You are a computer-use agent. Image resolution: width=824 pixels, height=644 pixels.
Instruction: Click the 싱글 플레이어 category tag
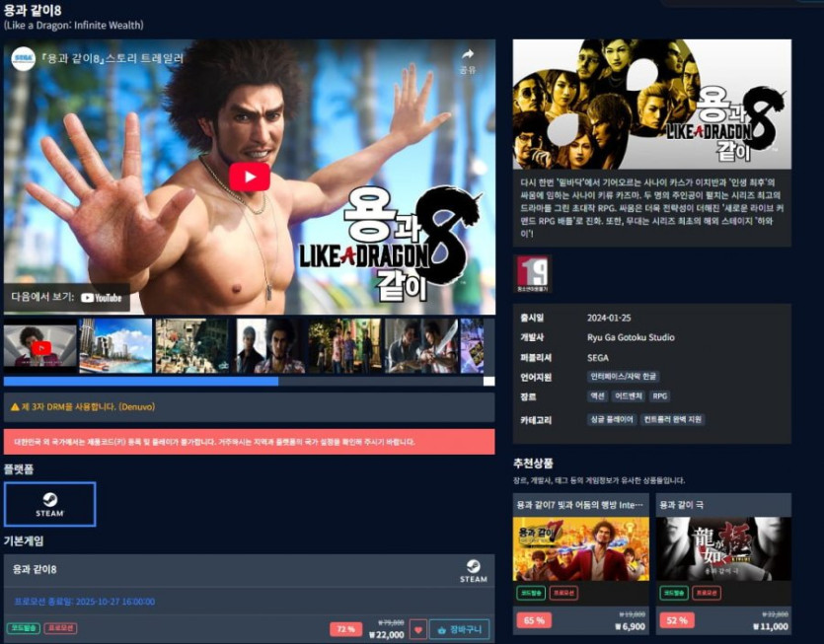(x=611, y=420)
